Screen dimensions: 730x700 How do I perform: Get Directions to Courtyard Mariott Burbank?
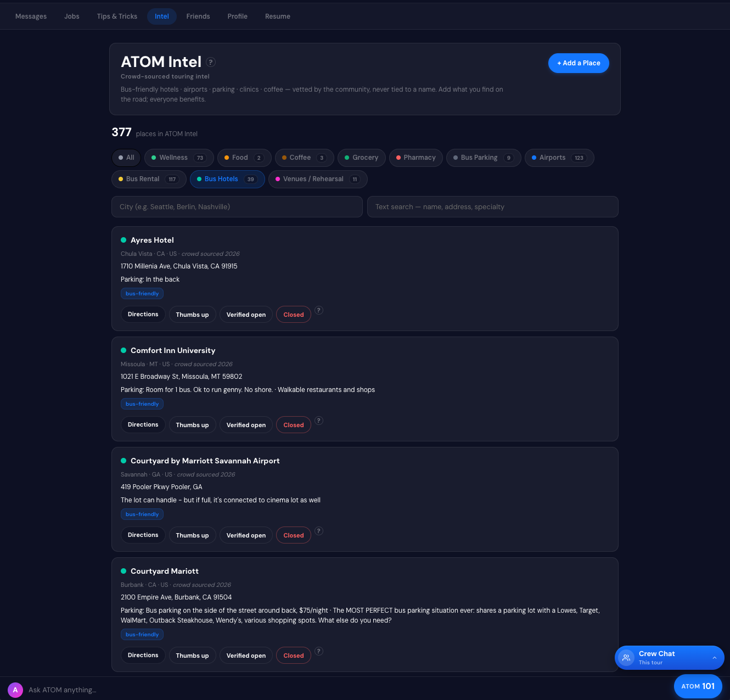[x=143, y=656]
